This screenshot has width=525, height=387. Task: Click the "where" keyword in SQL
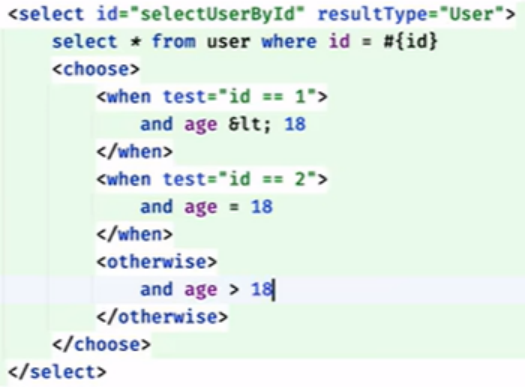click(x=289, y=42)
